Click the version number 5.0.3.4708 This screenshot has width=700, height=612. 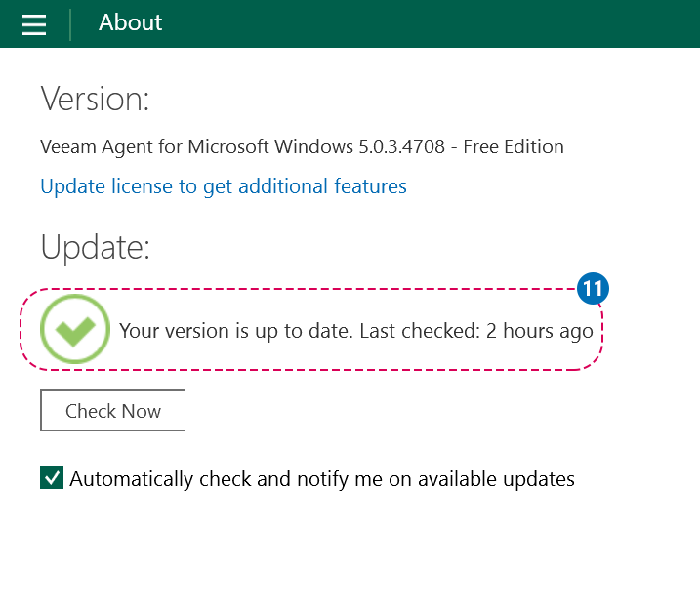click(400, 147)
